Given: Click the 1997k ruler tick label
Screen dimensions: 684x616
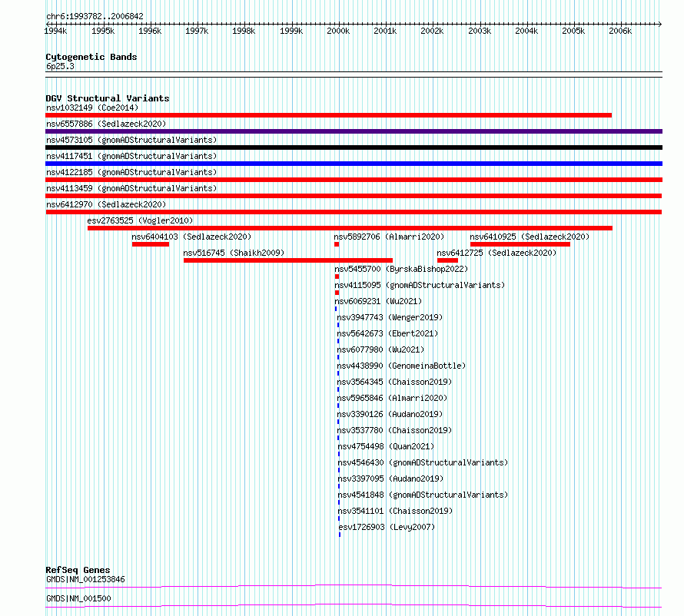Looking at the screenshot, I should tap(197, 31).
